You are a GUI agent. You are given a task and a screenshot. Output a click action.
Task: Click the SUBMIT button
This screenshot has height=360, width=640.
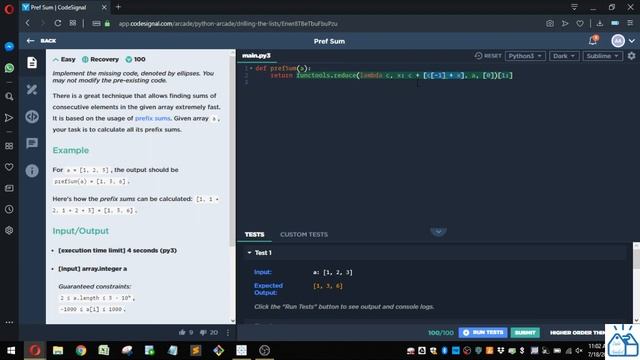pyautogui.click(x=525, y=333)
